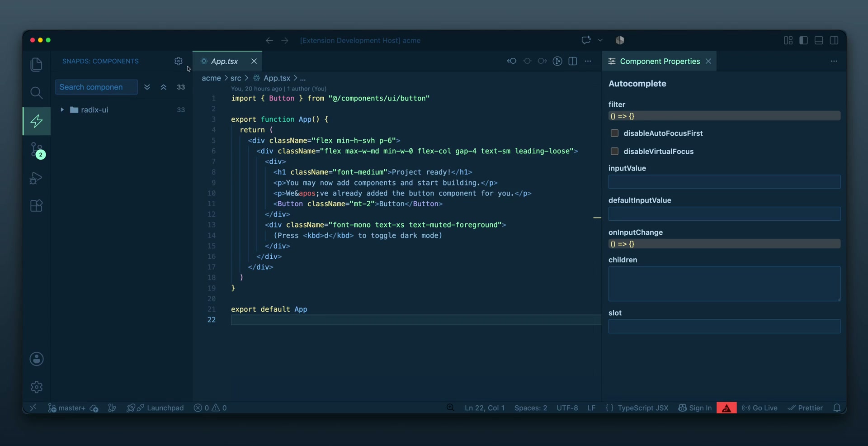868x446 pixels.
Task: Select the Snapds lightning bolt view
Action: [37, 121]
